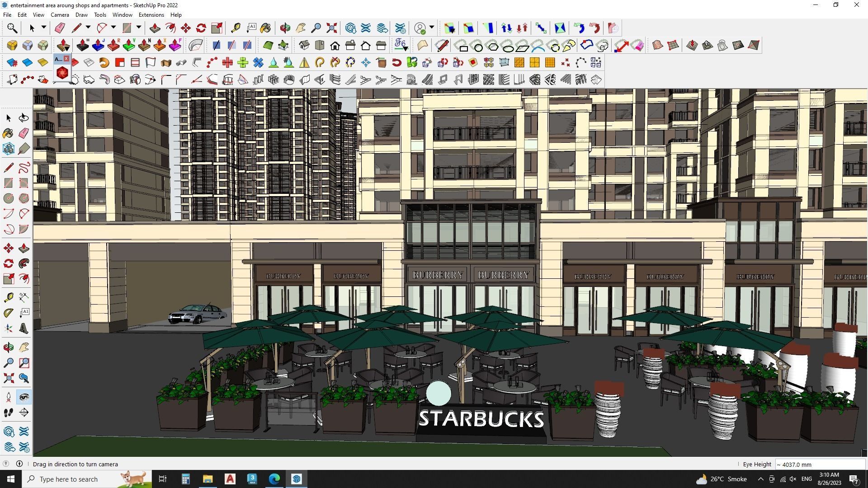The width and height of the screenshot is (868, 488).
Task: Click the Undo arrow in toolbar
Action: click(x=579, y=28)
